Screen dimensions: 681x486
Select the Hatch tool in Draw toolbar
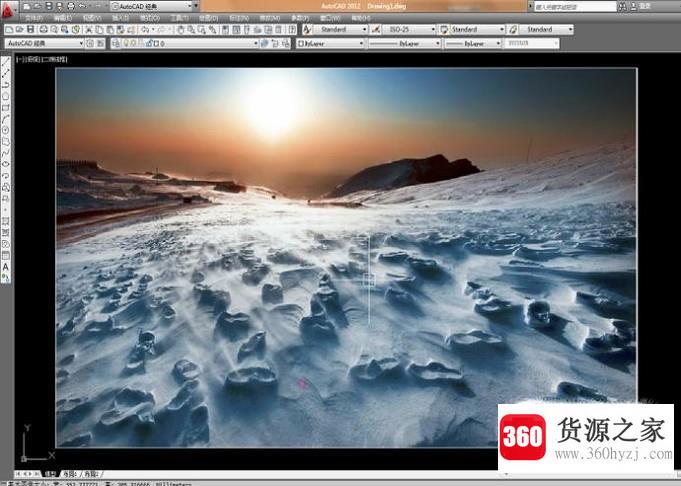coord(6,221)
